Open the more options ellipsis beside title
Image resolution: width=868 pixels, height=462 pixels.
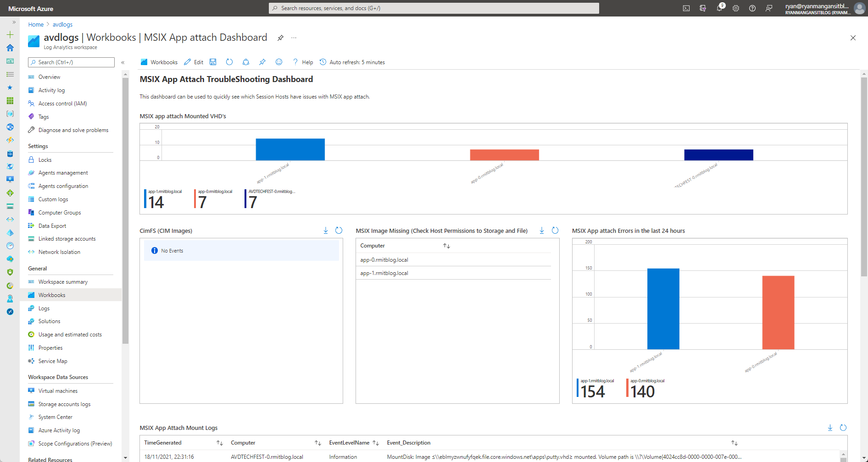tap(294, 38)
